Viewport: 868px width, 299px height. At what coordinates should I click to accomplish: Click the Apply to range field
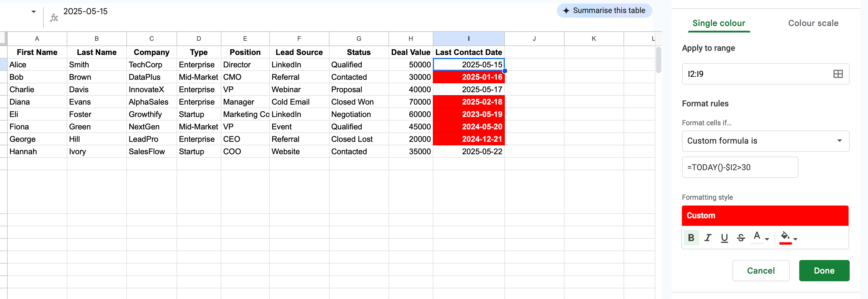pyautogui.click(x=755, y=74)
